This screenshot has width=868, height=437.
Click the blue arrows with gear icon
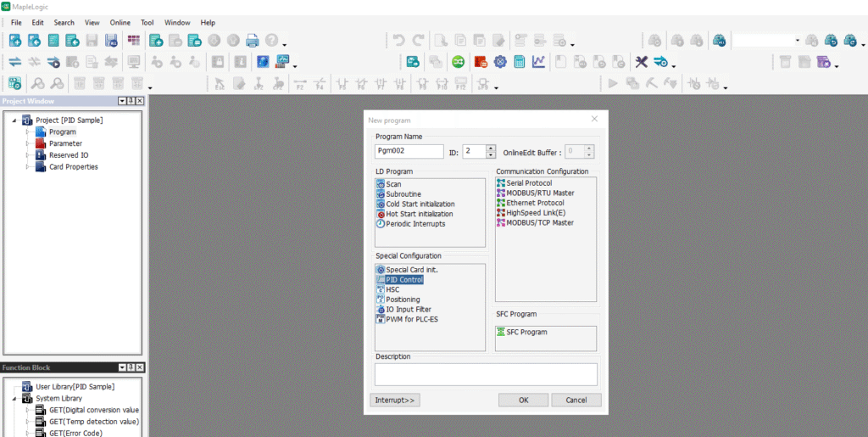coord(660,61)
